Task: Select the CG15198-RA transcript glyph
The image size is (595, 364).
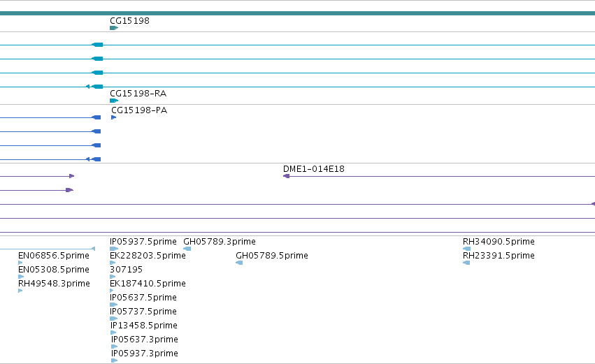Action: pyautogui.click(x=114, y=101)
